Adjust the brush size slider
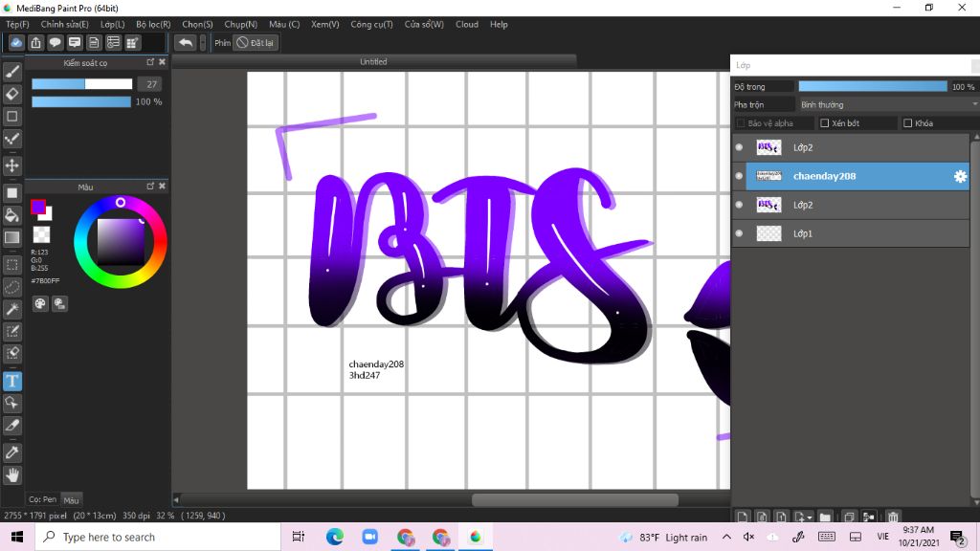The width and height of the screenshot is (980, 551). (82, 84)
